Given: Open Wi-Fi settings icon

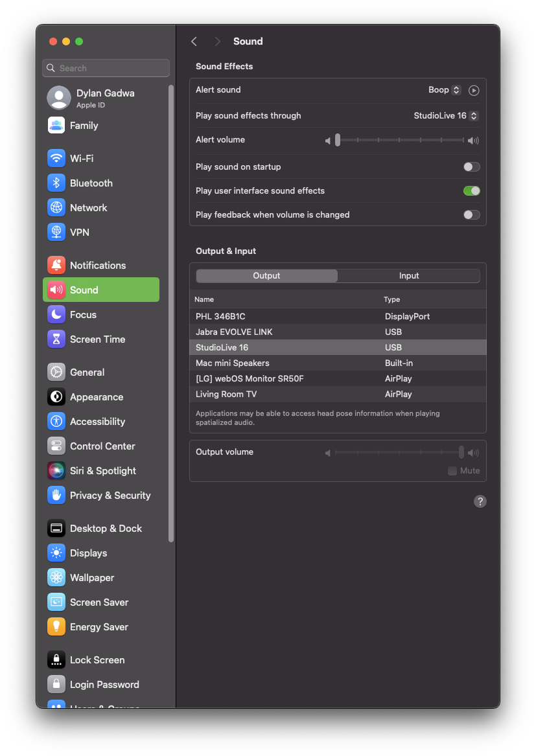Looking at the screenshot, I should coord(56,158).
